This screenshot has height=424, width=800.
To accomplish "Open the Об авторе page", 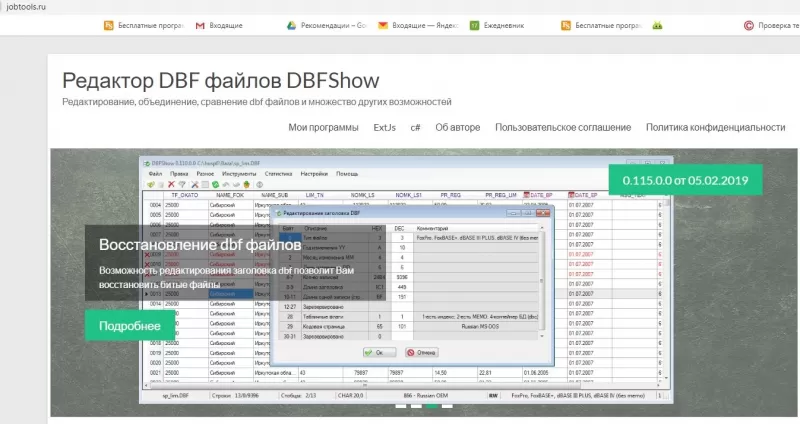I will click(458, 128).
